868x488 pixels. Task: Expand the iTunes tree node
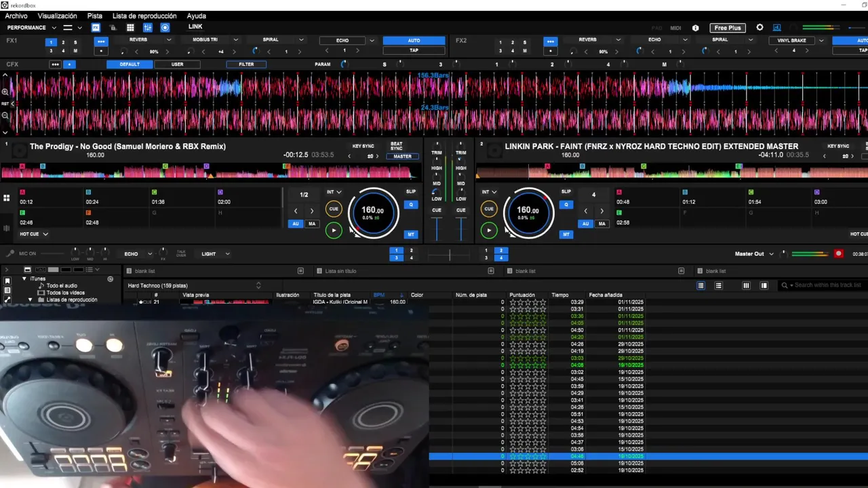coord(24,279)
